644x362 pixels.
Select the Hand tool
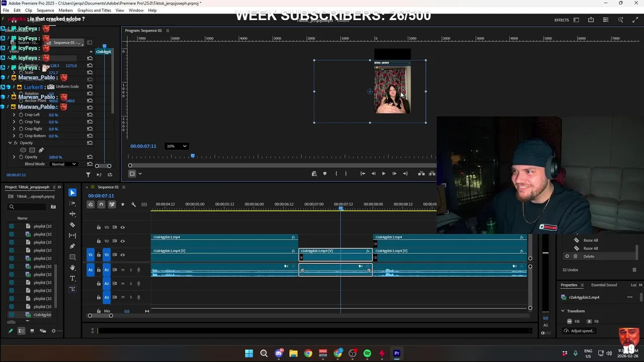tap(72, 267)
